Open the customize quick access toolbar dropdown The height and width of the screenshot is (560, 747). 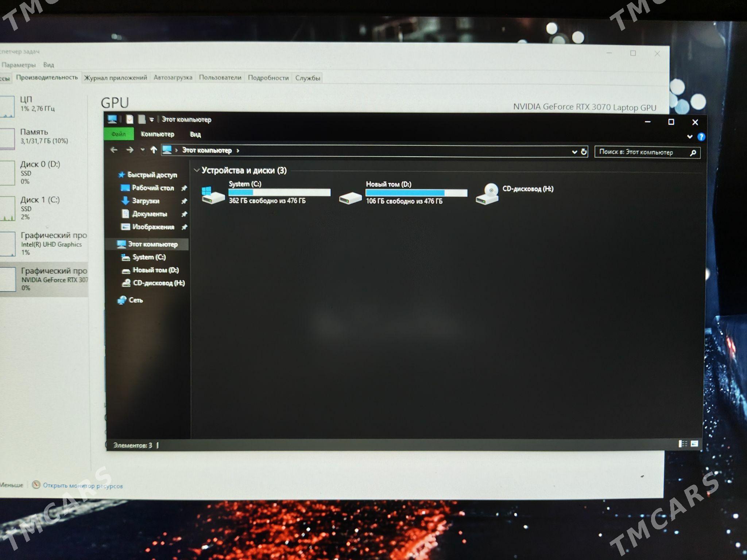152,120
